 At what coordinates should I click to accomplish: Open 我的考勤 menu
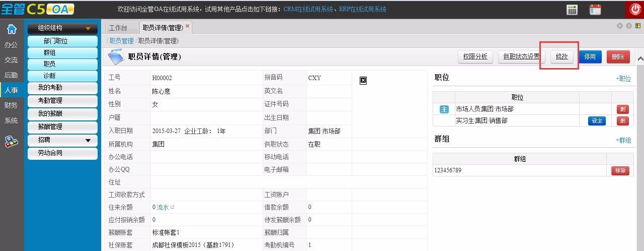63,88
